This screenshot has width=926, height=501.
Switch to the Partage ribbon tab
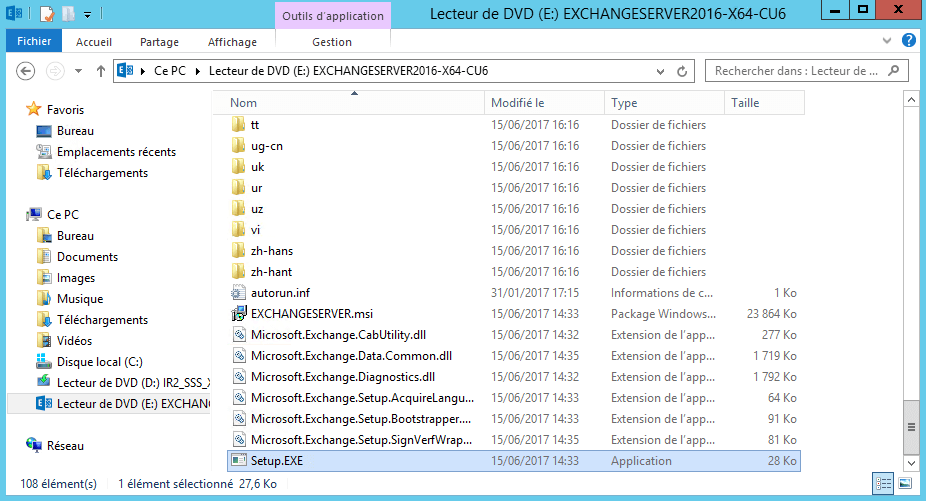tap(159, 42)
